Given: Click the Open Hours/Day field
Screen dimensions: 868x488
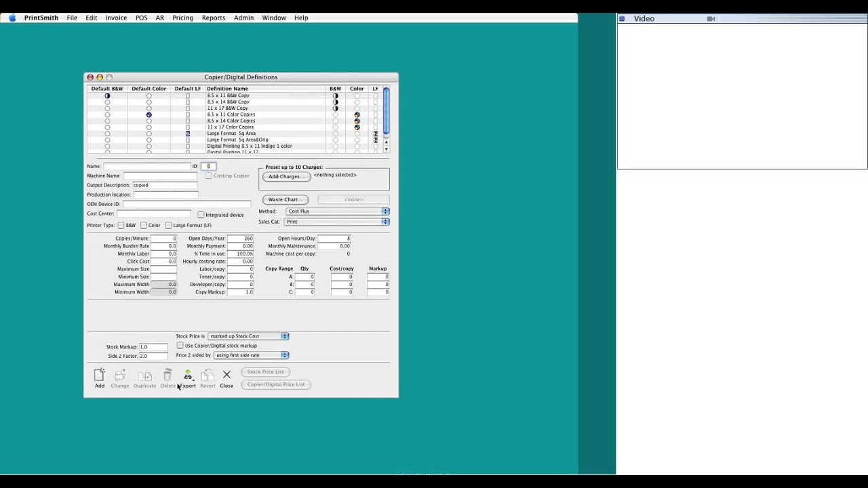Looking at the screenshot, I should 334,239.
